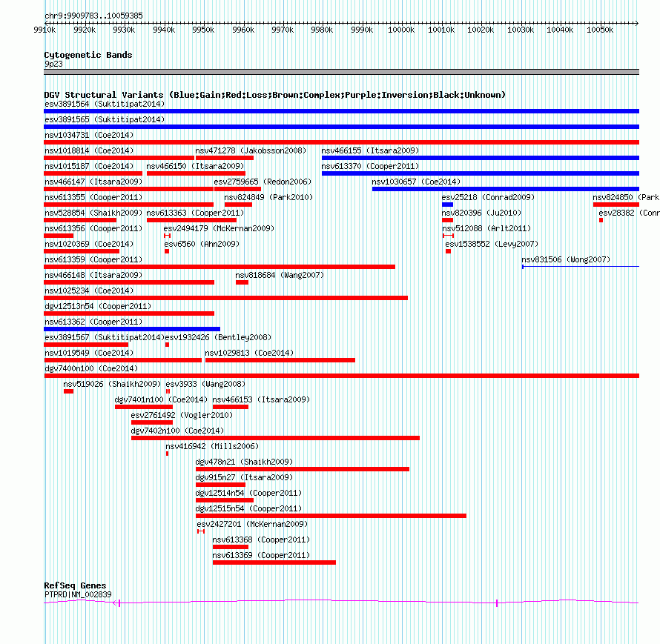Click the 10000k position on the ruler
Image resolution: width=660 pixels, height=644 pixels.
[x=401, y=30]
